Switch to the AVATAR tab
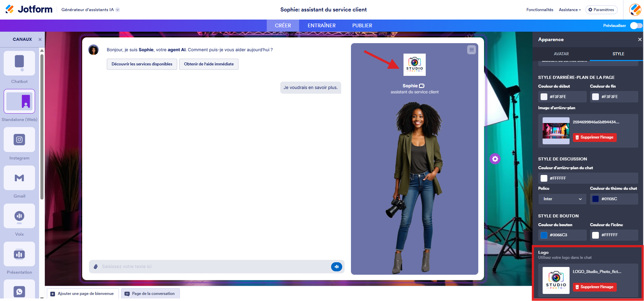Screen dimensions: 644x301 [561, 54]
